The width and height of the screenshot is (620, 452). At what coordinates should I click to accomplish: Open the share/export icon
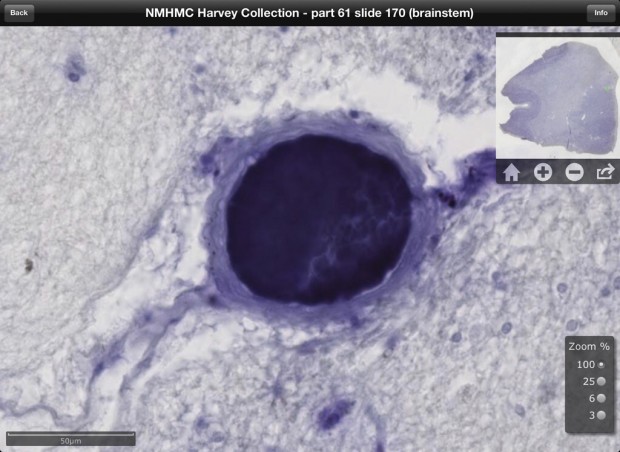pos(605,172)
